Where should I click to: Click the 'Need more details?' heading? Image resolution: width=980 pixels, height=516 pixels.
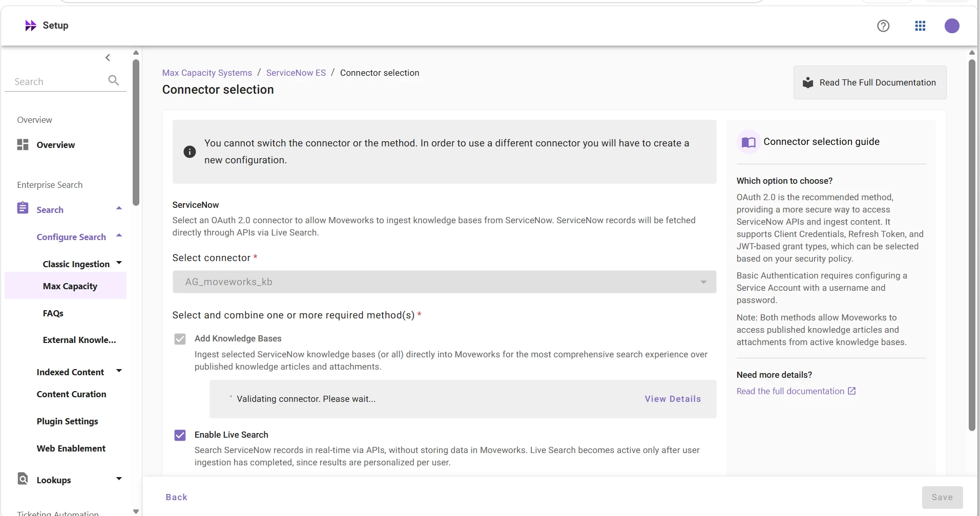coord(774,375)
